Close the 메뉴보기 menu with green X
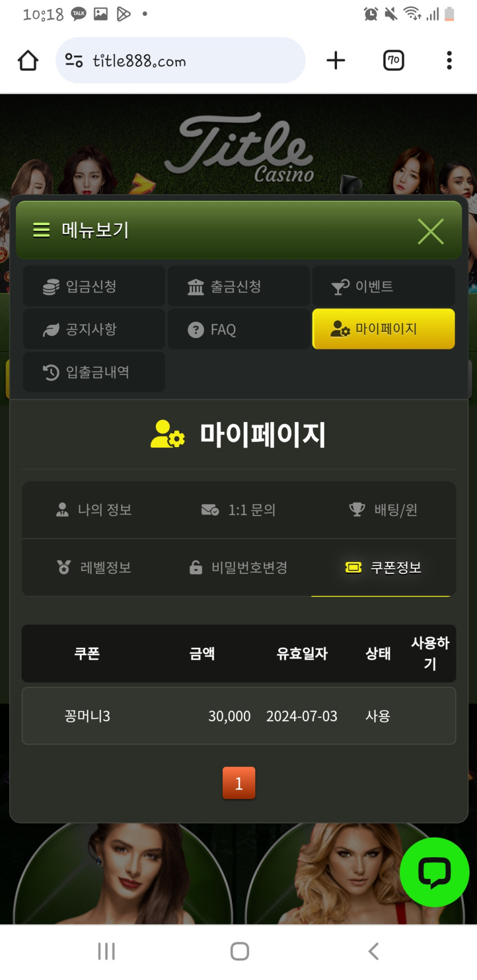 point(431,231)
